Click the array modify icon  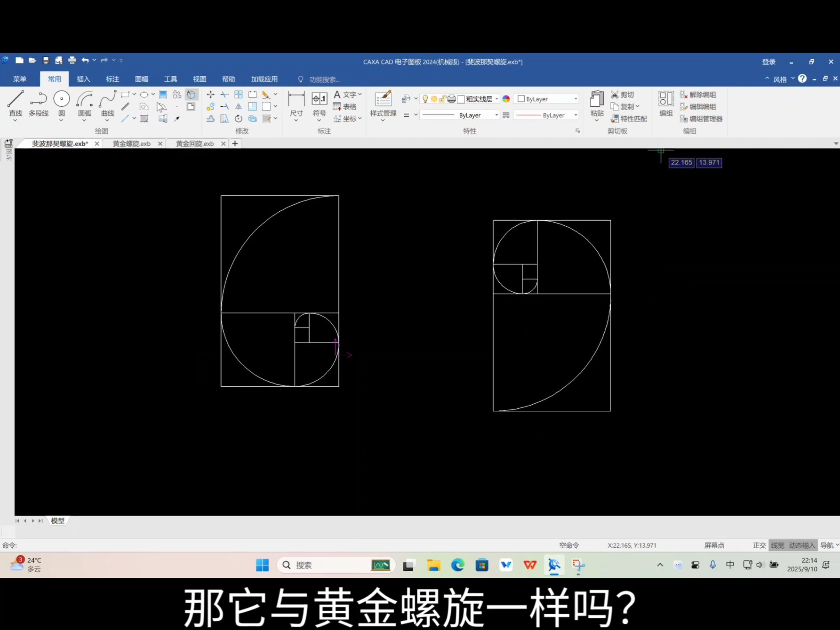pyautogui.click(x=238, y=94)
